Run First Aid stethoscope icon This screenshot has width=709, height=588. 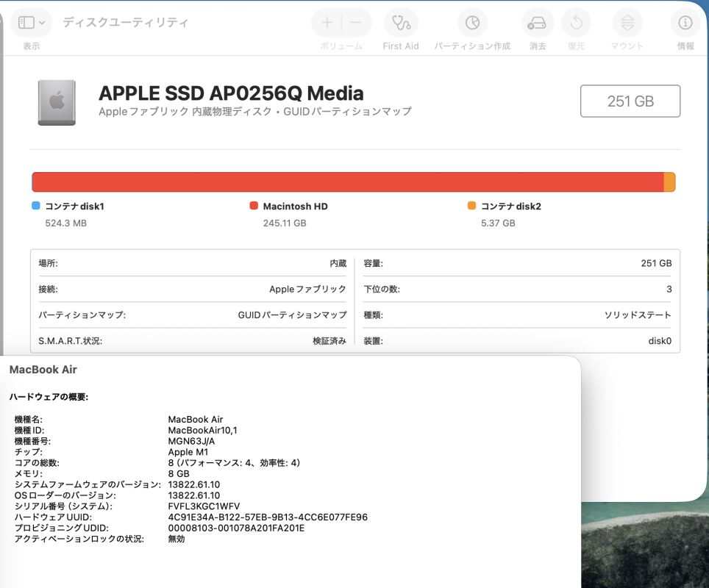click(401, 22)
